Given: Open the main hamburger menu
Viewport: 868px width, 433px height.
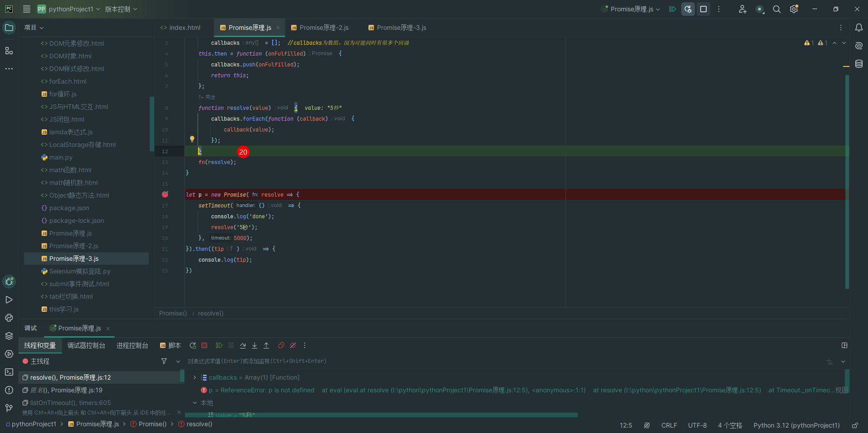Looking at the screenshot, I should point(27,9).
